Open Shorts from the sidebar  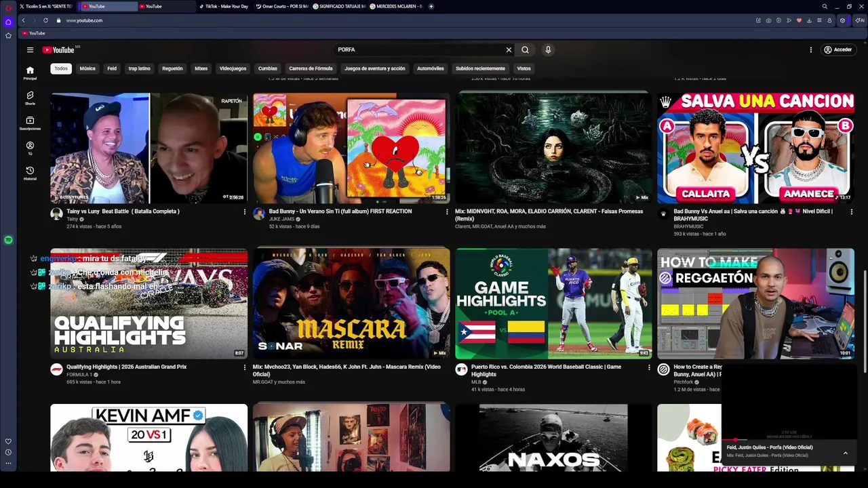tap(30, 98)
